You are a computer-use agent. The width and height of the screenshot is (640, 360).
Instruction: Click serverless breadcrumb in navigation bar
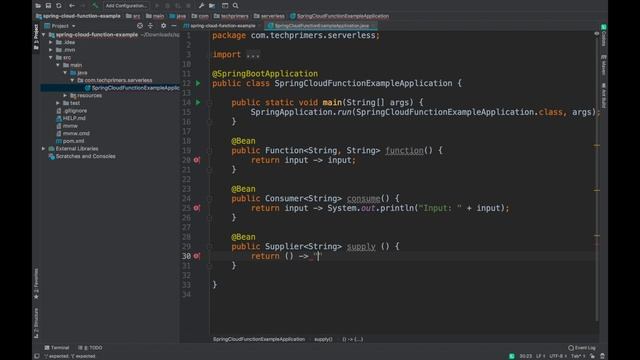tap(269, 16)
